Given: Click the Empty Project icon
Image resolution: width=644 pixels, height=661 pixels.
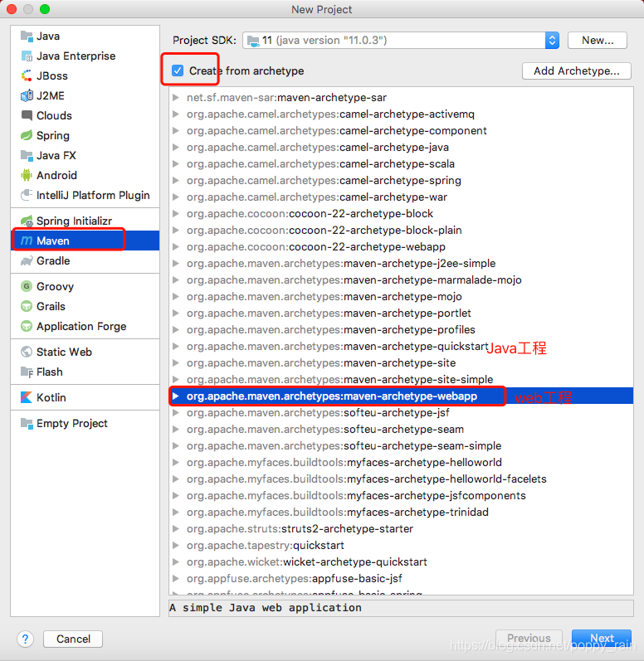Looking at the screenshot, I should 27,423.
